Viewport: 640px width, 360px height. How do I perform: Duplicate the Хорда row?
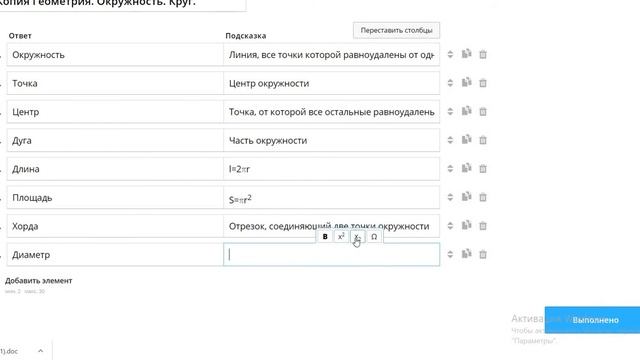(467, 225)
